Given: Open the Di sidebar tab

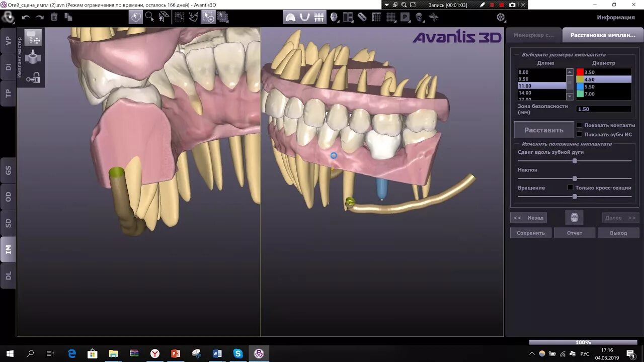Looking at the screenshot, I should click(x=8, y=67).
